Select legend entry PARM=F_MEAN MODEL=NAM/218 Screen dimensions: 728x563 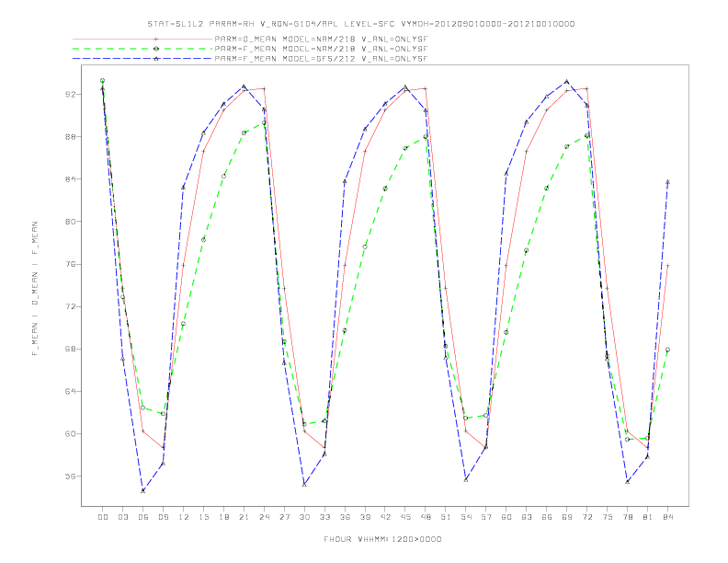click(321, 49)
